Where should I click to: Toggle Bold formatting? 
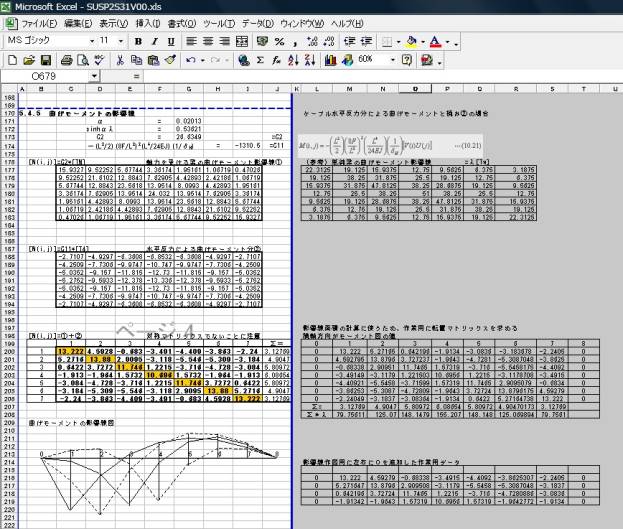(x=138, y=41)
